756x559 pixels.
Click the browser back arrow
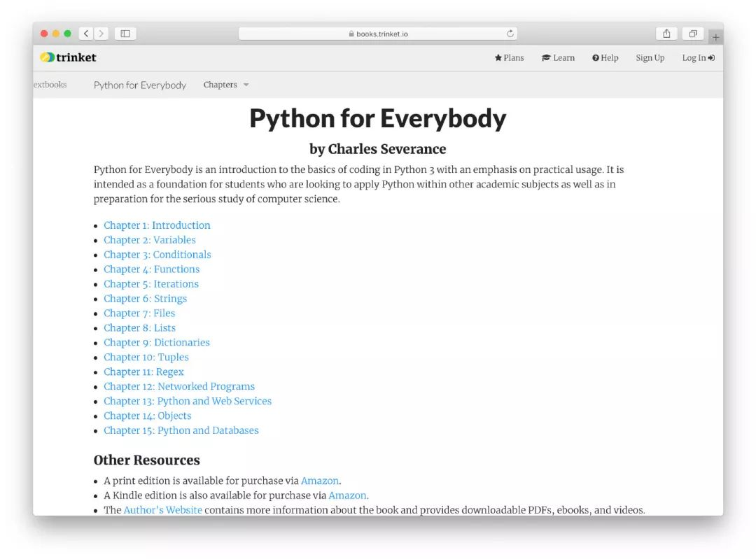pos(86,34)
